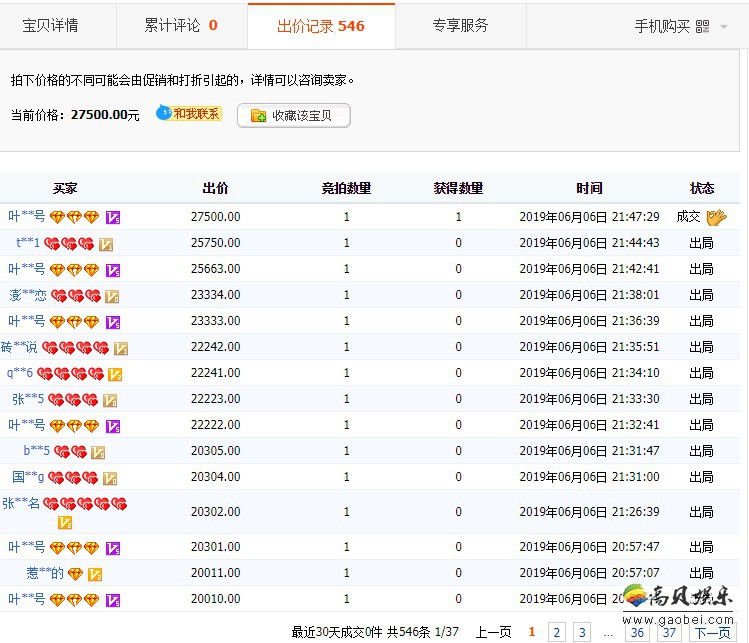This screenshot has width=749, height=643.
Task: Click the QR code icon beside 手机购买
Action: tap(702, 27)
